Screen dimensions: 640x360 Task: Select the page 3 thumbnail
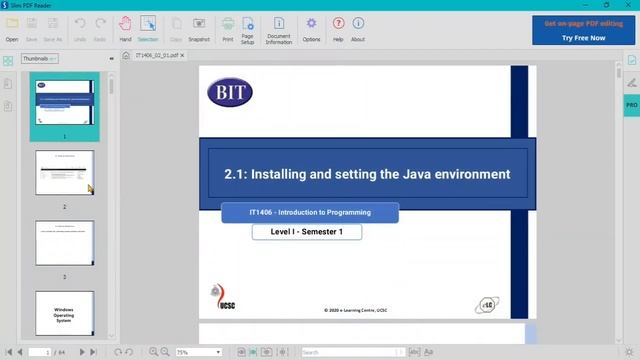coord(64,243)
